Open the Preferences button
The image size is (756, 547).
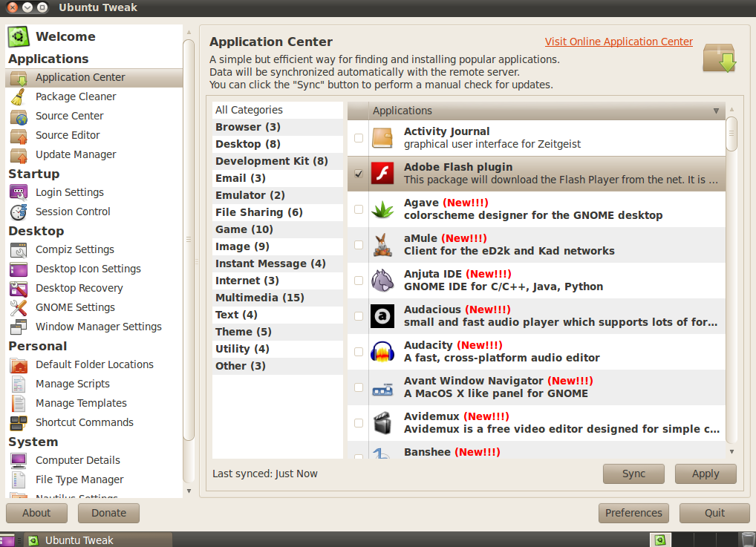click(x=633, y=514)
